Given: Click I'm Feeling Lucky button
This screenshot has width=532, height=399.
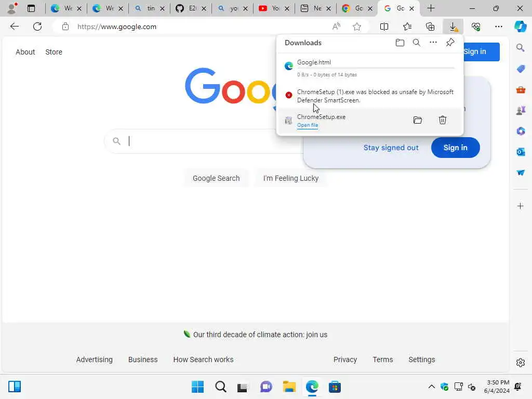Looking at the screenshot, I should pos(291,178).
